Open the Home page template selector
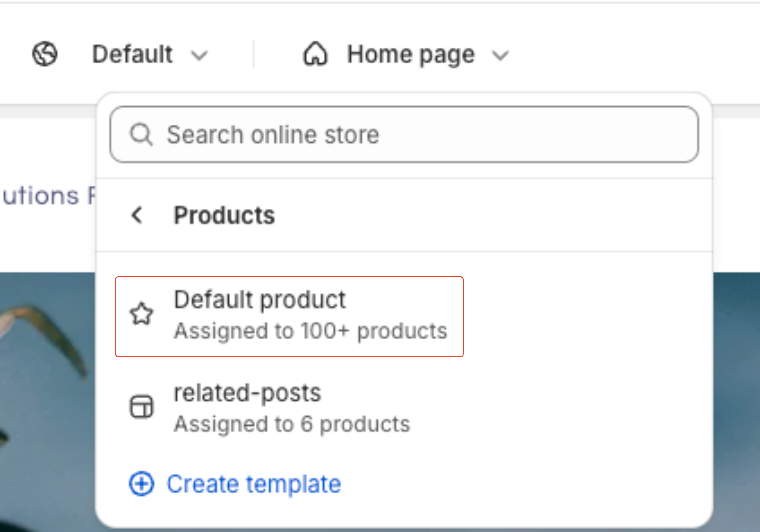The height and width of the screenshot is (532, 760). tap(410, 54)
